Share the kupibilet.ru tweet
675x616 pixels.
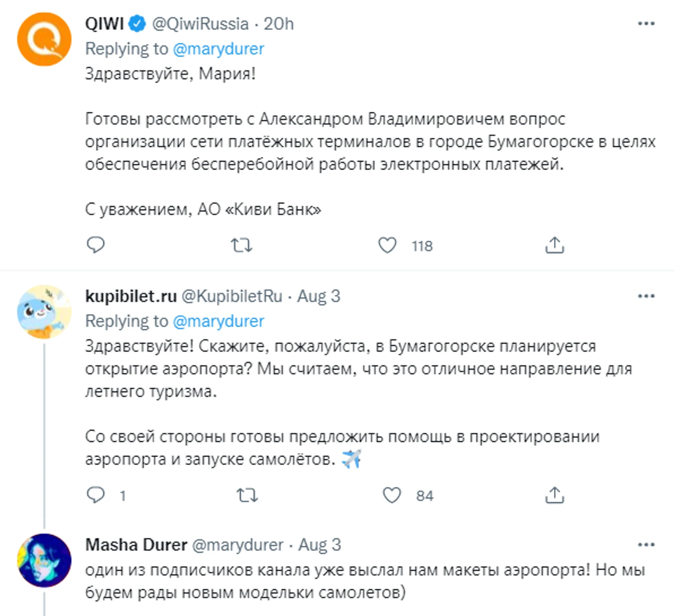click(554, 495)
